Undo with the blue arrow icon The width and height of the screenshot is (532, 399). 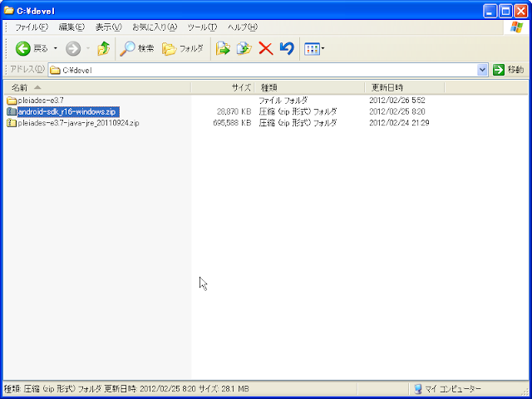click(287, 49)
